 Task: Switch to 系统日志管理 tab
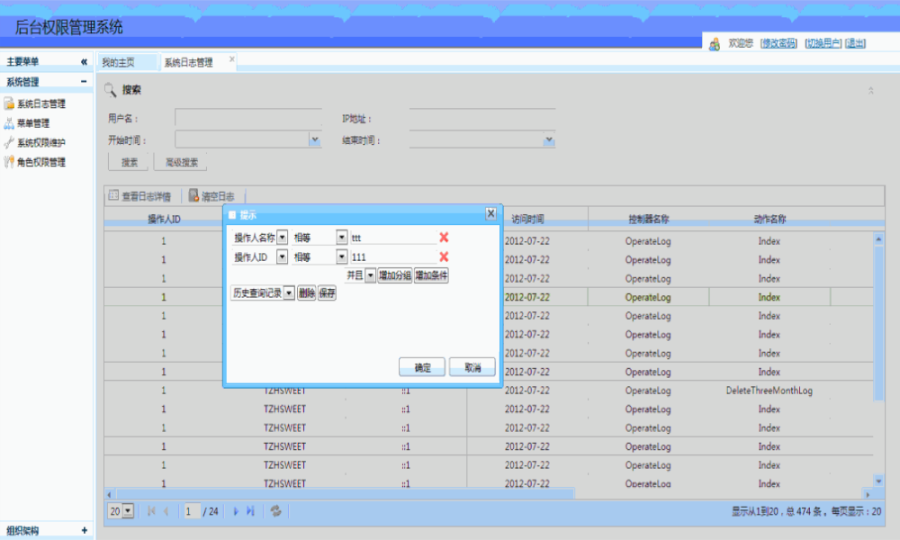click(188, 63)
